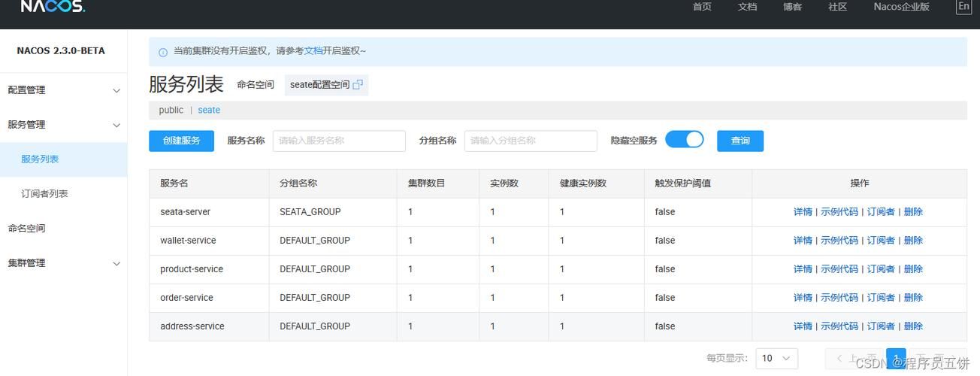This screenshot has height=376, width=980.
Task: Toggle the 隐藏空服务 switch
Action: pyautogui.click(x=684, y=139)
